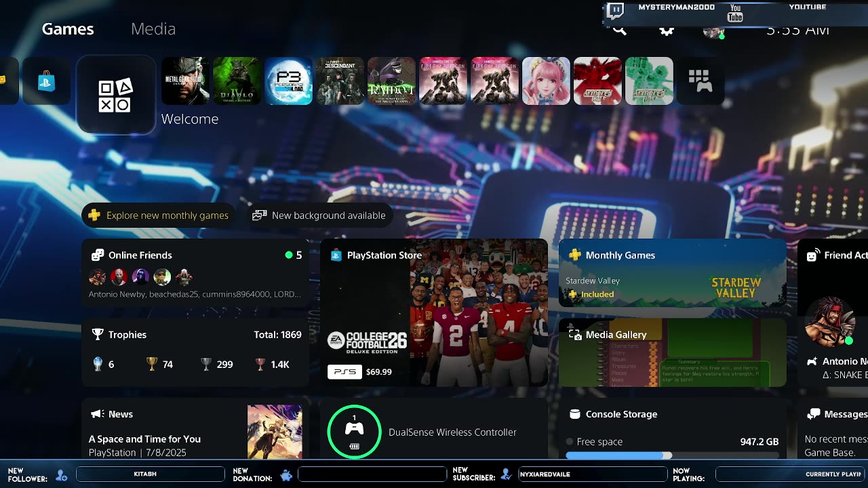Click the Currently Playing overlay field
This screenshot has width=868, height=488.
click(791, 474)
